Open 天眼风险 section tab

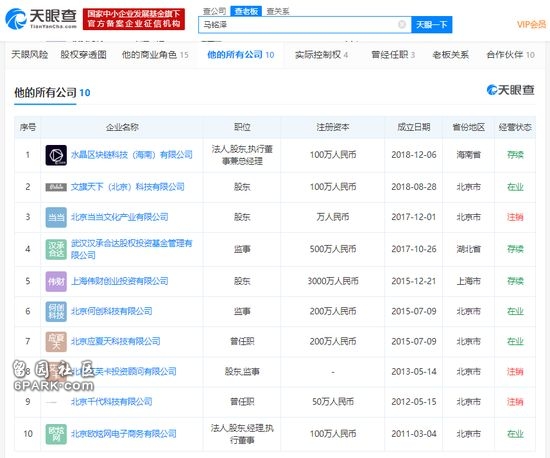tap(29, 55)
